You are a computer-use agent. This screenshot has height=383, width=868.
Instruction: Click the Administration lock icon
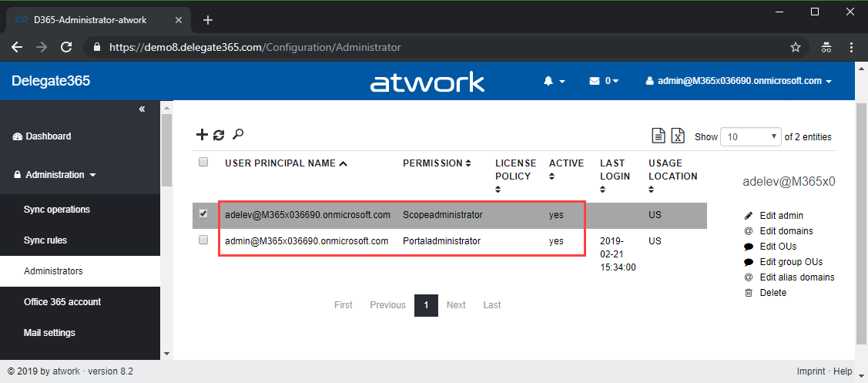tap(17, 175)
